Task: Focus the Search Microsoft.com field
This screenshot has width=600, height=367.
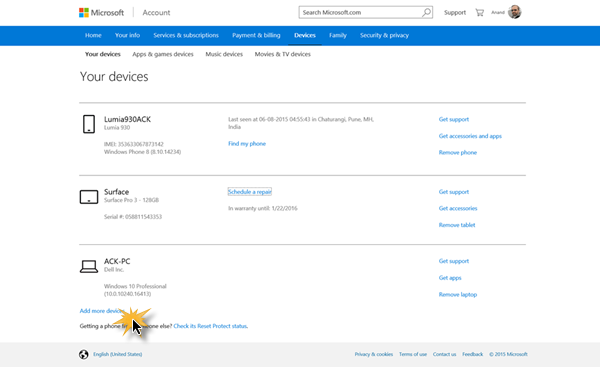Action: tap(365, 12)
